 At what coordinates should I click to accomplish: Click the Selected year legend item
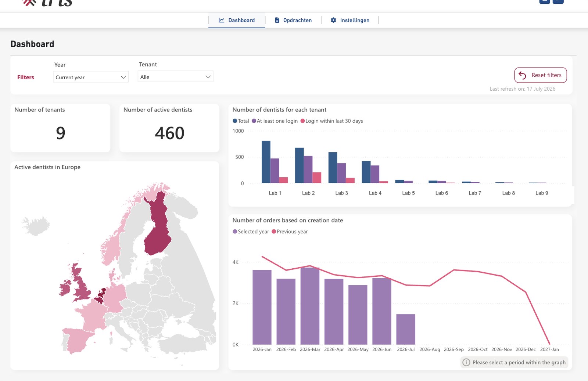(251, 232)
